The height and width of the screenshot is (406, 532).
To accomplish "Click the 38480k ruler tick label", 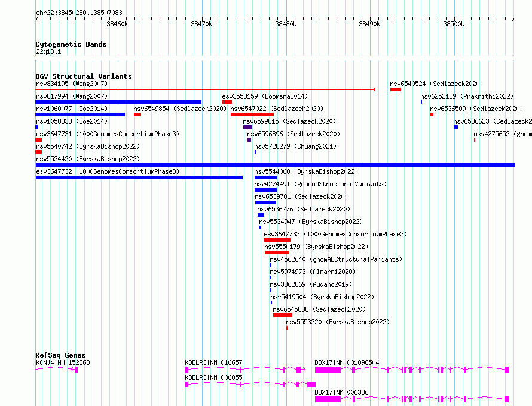I will pos(286,24).
